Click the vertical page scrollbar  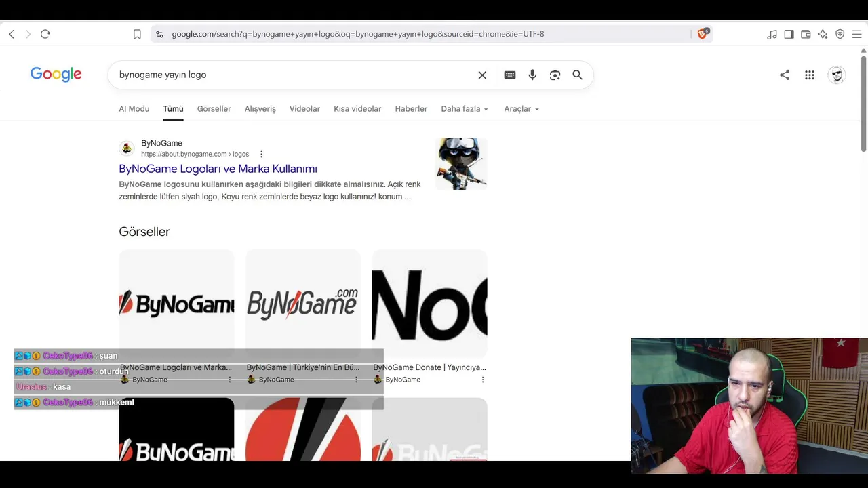(x=863, y=104)
